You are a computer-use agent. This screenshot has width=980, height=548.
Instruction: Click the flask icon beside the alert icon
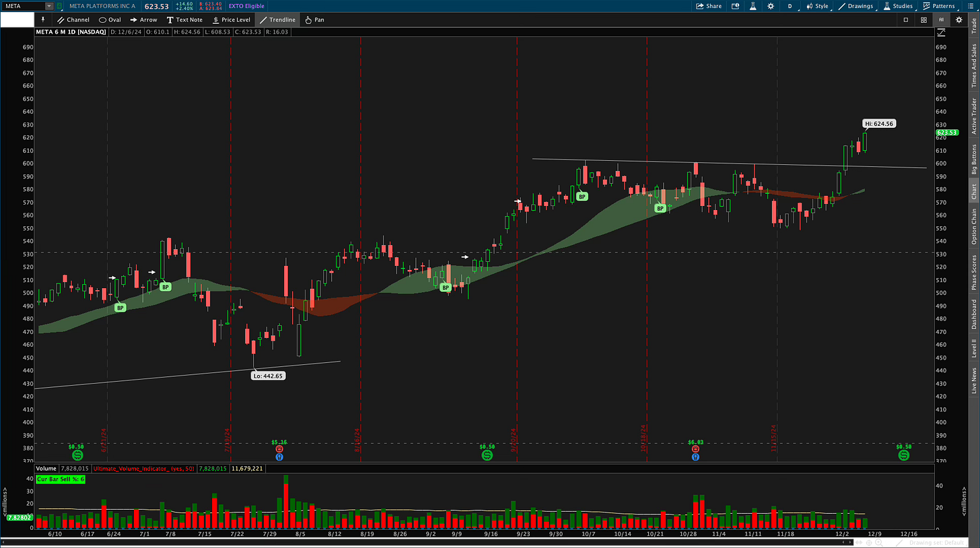pos(753,6)
